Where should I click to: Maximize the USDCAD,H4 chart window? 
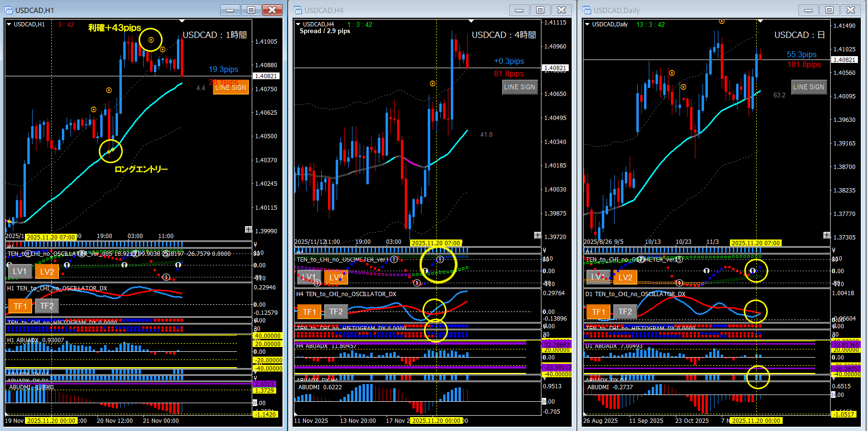(x=540, y=10)
